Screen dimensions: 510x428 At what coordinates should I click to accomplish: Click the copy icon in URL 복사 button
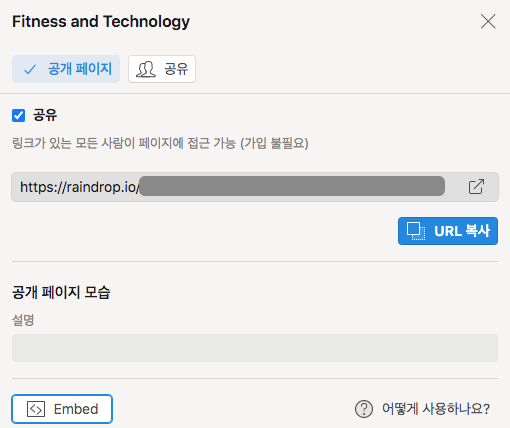[x=416, y=231]
